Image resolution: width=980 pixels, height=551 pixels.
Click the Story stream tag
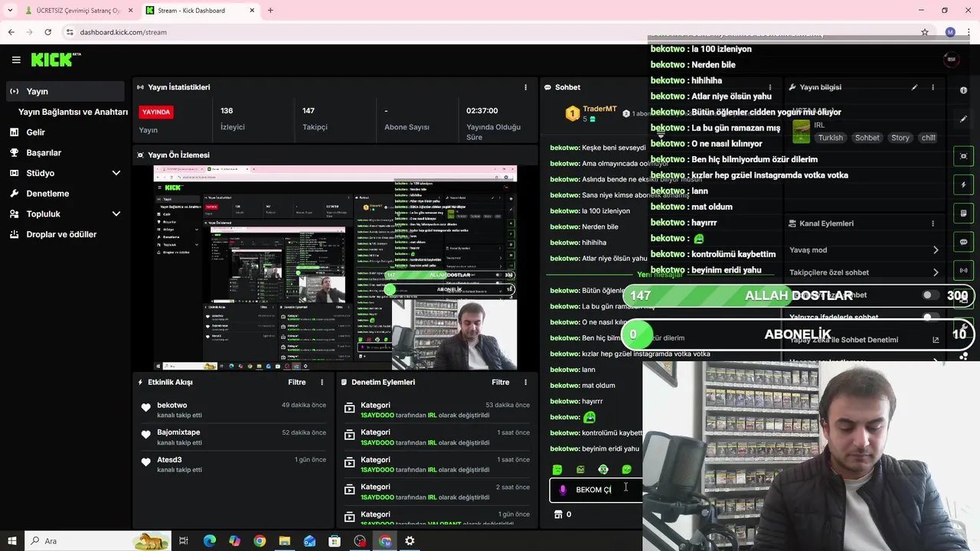(900, 138)
